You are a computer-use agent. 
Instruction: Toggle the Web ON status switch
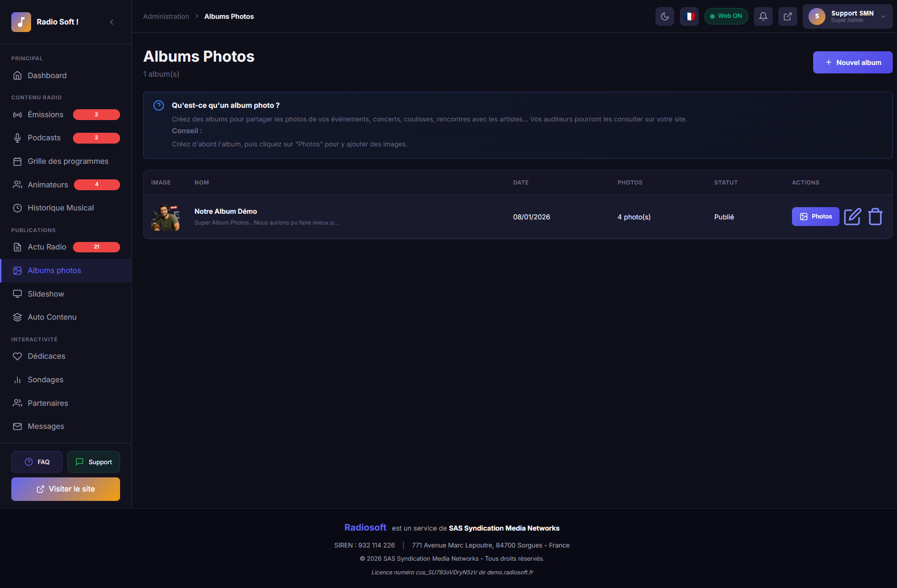pyautogui.click(x=726, y=16)
